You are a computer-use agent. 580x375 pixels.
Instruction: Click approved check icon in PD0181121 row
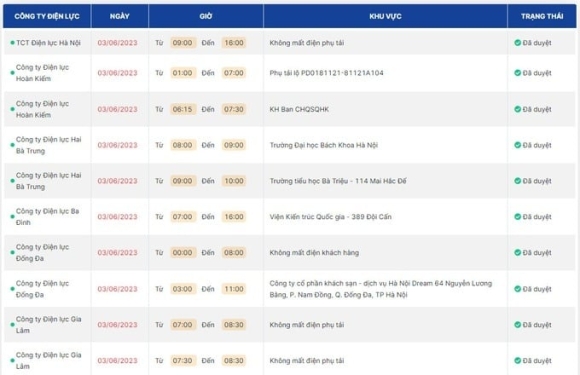click(x=517, y=73)
